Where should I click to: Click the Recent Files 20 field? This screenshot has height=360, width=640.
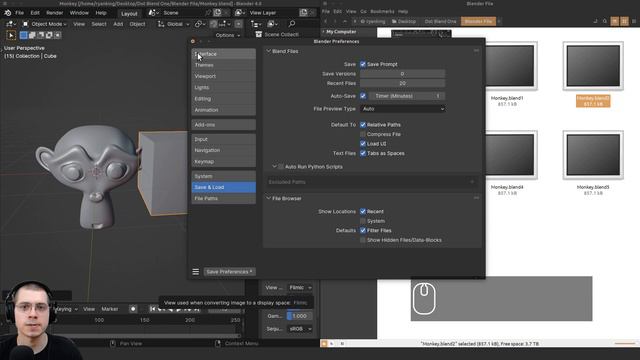[402, 83]
